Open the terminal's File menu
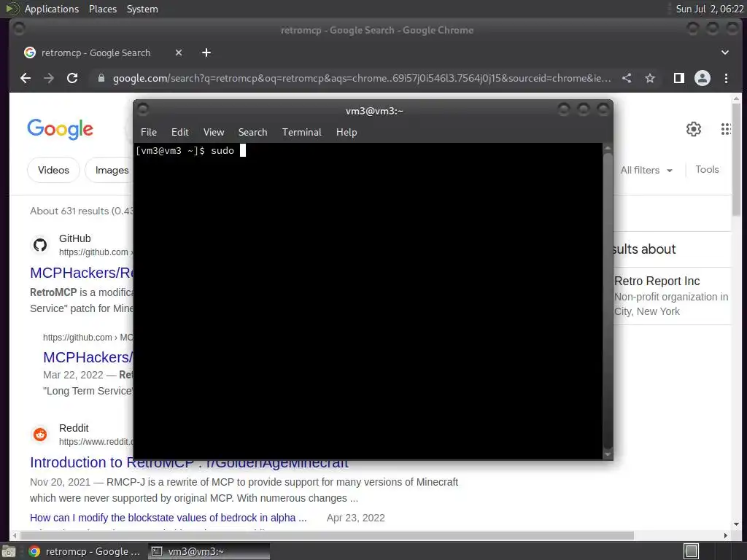The width and height of the screenshot is (747, 560). (149, 133)
